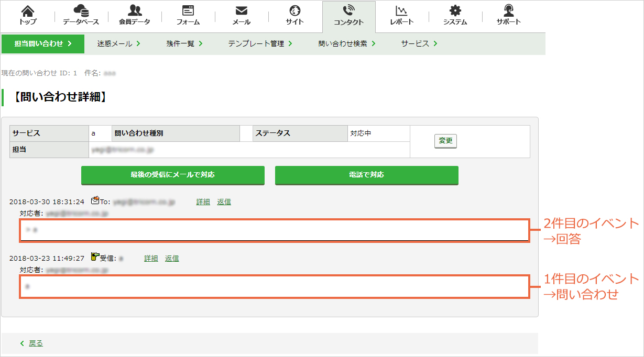
Task: Open the 残件一覧 submenu
Action: [184, 44]
